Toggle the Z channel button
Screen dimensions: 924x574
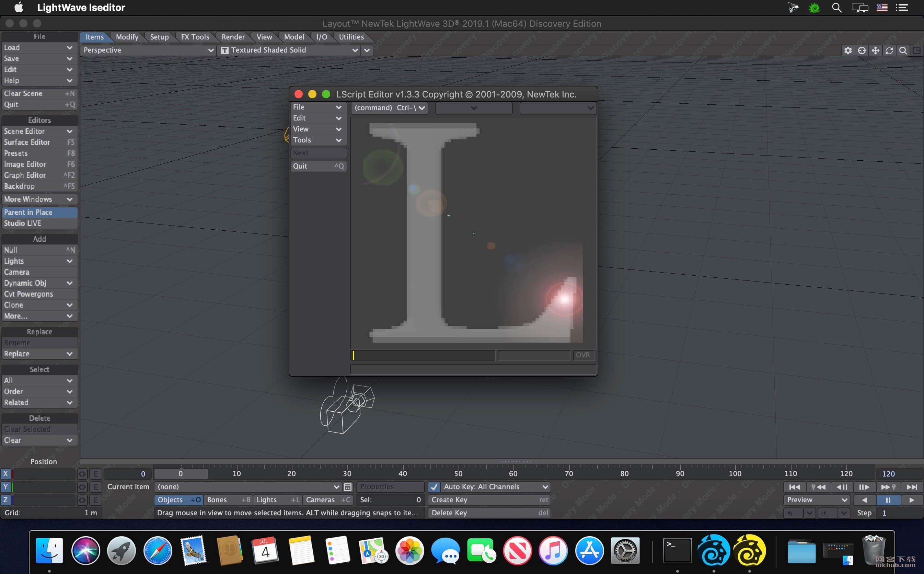click(6, 500)
